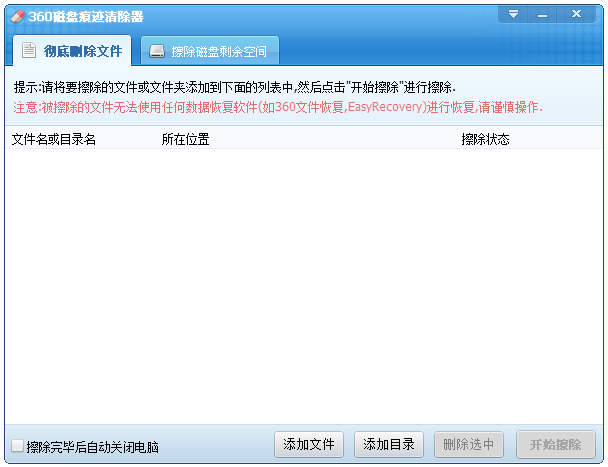Click the 开始擦除 button
608x467 pixels.
coord(555,445)
